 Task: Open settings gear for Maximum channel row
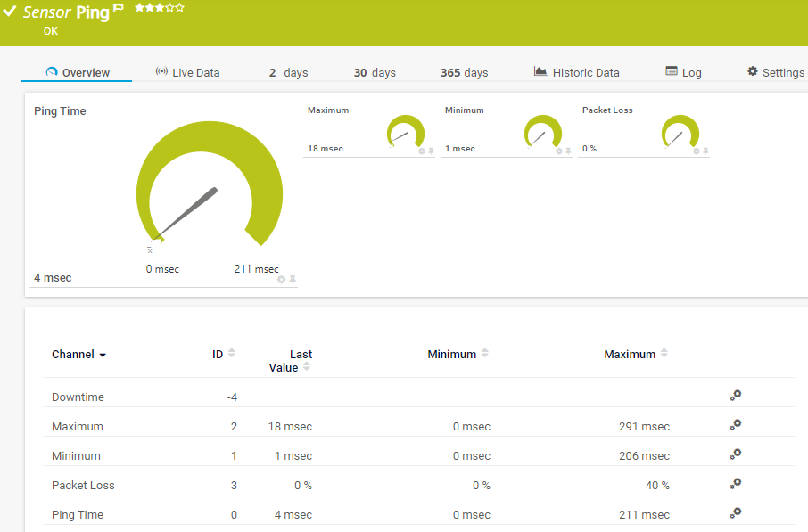coord(735,425)
